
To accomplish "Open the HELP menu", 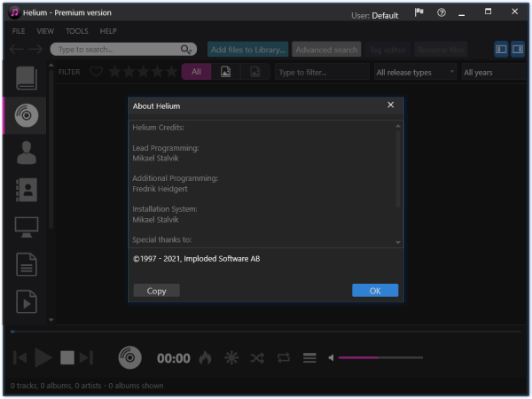I will (108, 31).
